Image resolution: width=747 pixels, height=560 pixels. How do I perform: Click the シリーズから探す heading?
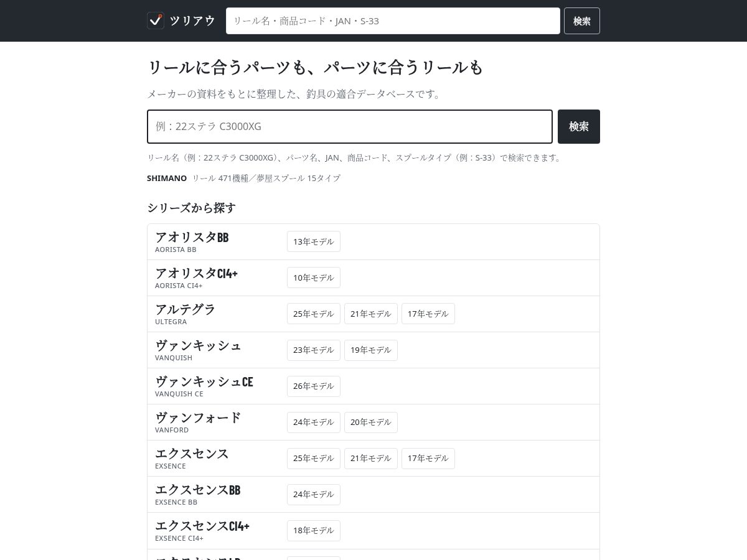click(192, 208)
